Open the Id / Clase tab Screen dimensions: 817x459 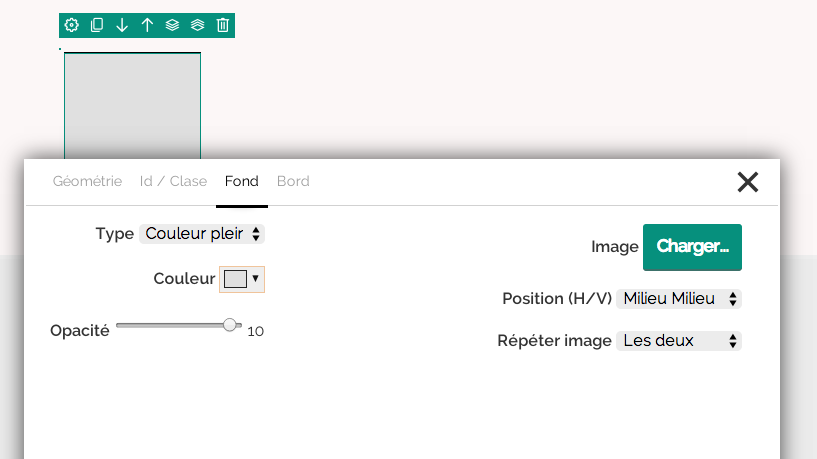173,181
